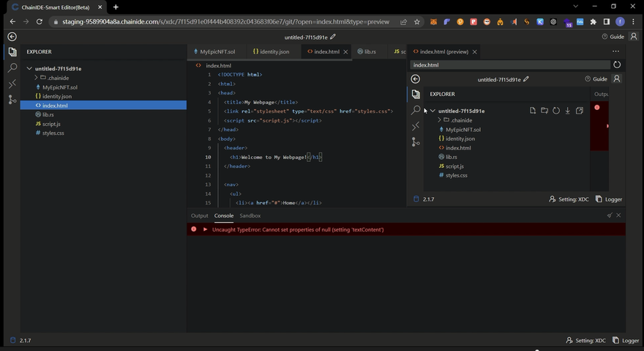
Task: Expand the console error message arrow
Action: (x=206, y=229)
